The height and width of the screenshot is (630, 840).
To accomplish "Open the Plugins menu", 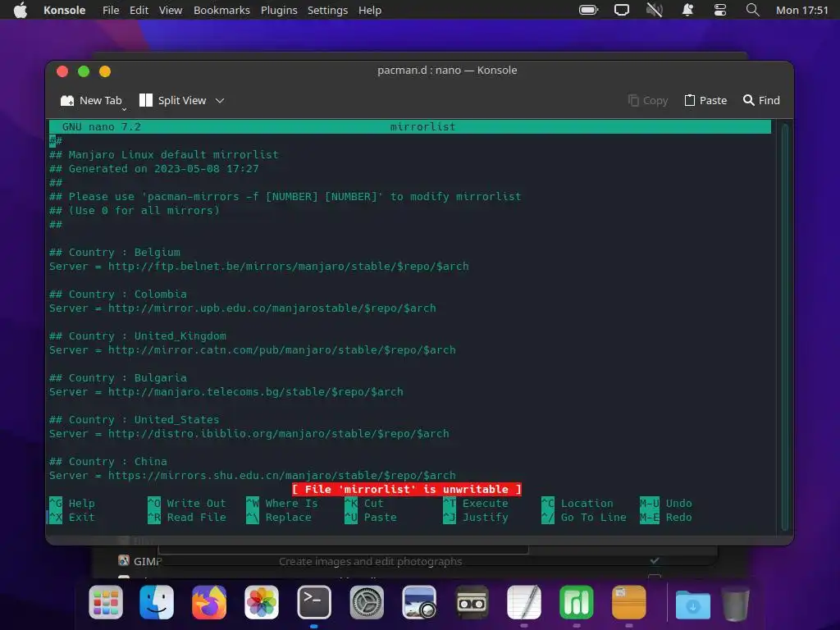I will [279, 10].
